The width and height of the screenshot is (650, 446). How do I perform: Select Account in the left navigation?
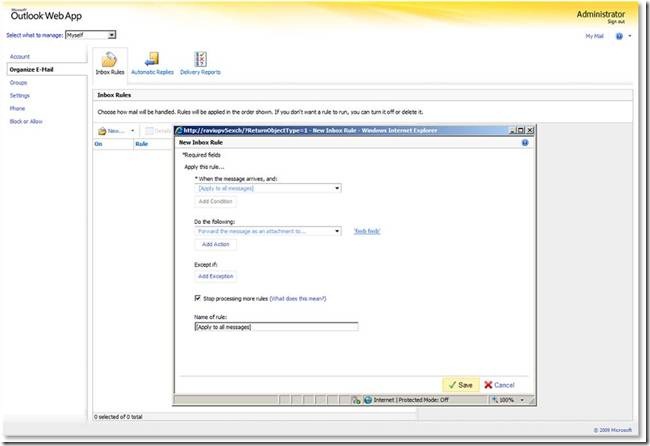20,57
